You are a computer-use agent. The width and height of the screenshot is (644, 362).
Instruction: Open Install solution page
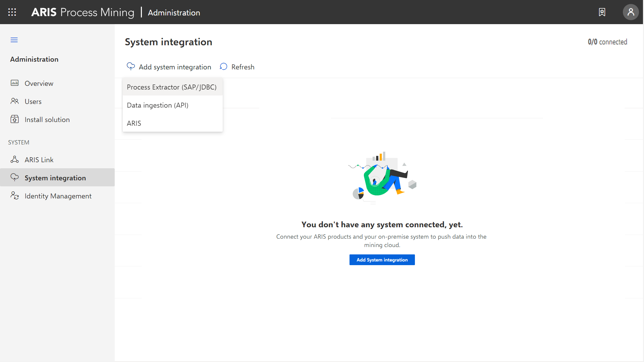click(x=57, y=119)
